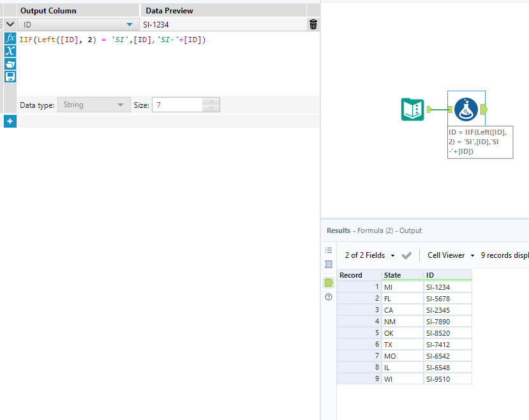
Task: Select the Formula tool on canvas
Action: click(x=466, y=109)
